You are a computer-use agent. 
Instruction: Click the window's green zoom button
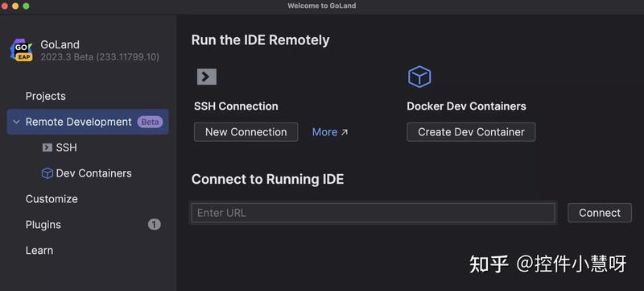pos(26,6)
